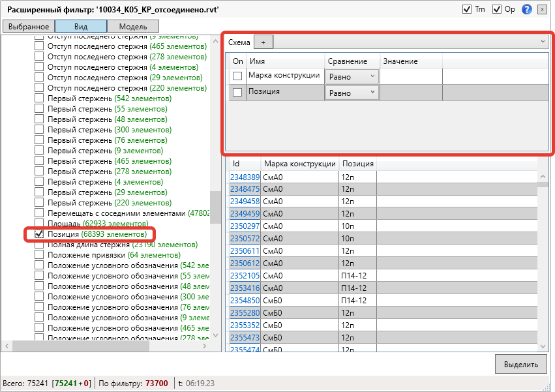Screen dimensions: 555x392
Task: Toggle the Op checkbox
Action: click(x=497, y=10)
